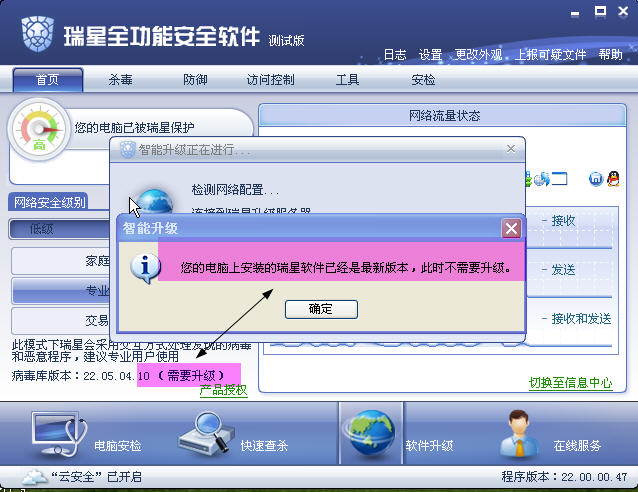Choose the 交易 mode button
Viewport: 638px width, 492px height.
point(60,321)
